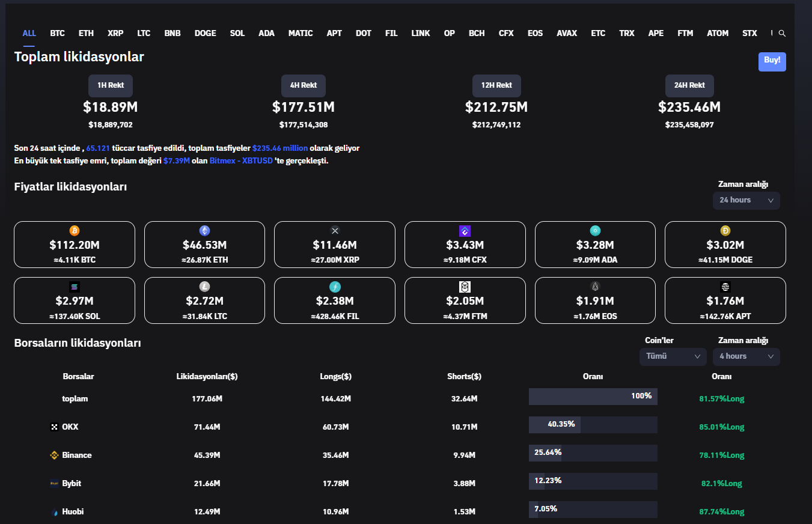Open the 4 hours time range dropdown
Screen dimensions: 812x524
pos(746,356)
